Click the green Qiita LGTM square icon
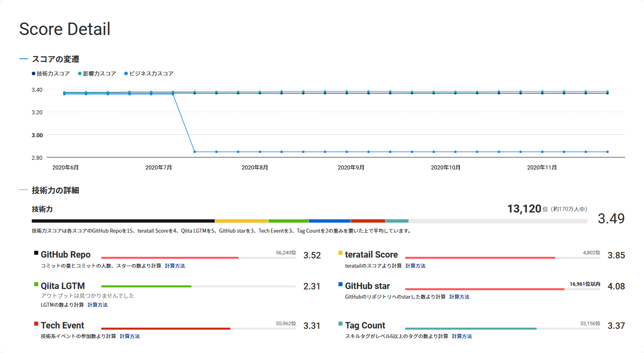644x353 pixels. [36, 285]
